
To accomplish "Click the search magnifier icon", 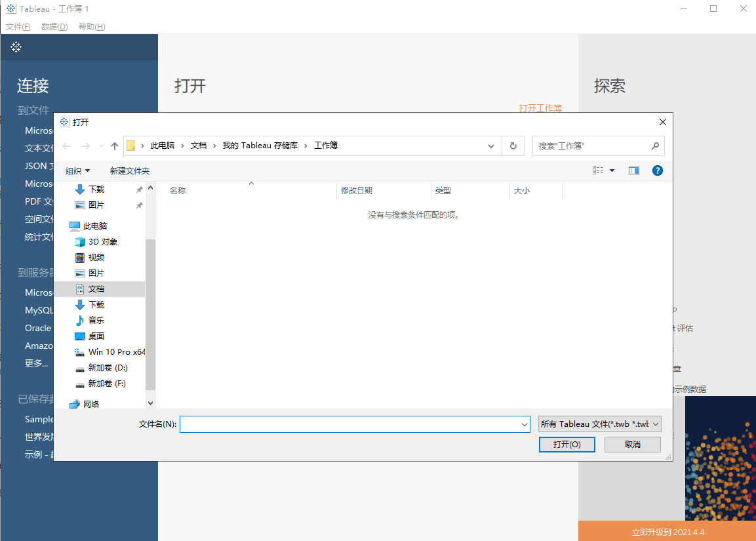I will [x=655, y=146].
